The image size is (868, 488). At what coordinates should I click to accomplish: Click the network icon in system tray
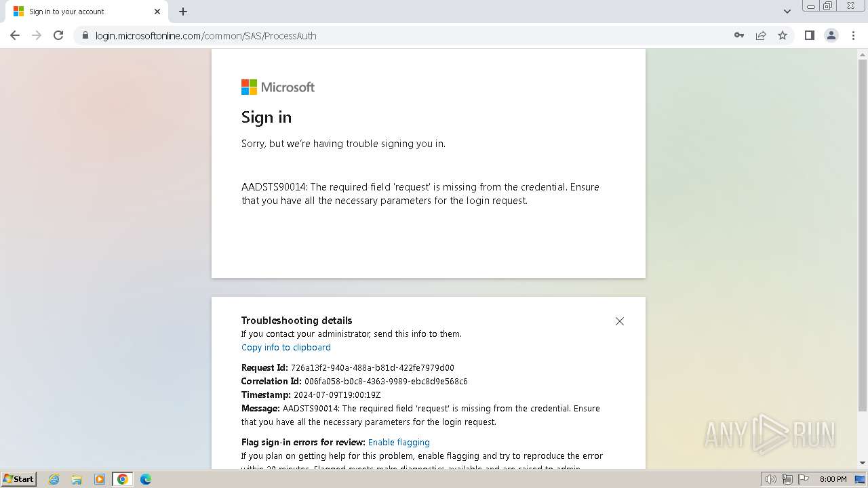point(787,479)
